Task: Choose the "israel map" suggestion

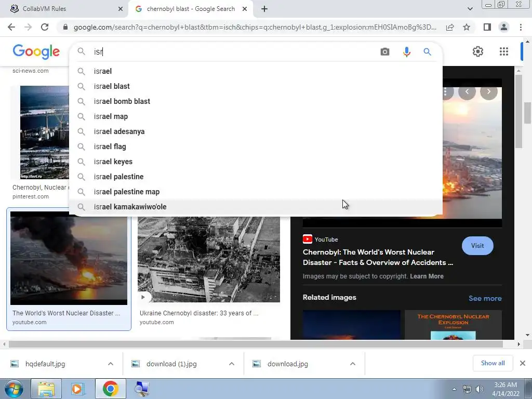Action: click(256, 116)
